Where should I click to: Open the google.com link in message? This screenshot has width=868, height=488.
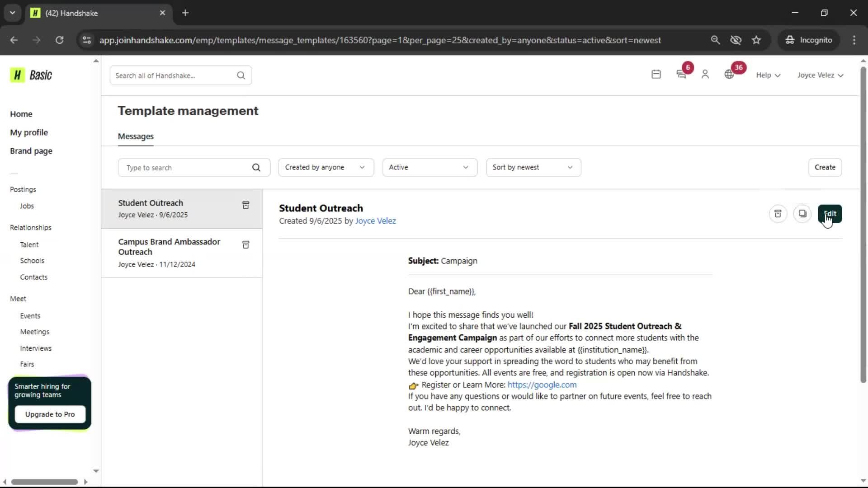click(x=542, y=385)
